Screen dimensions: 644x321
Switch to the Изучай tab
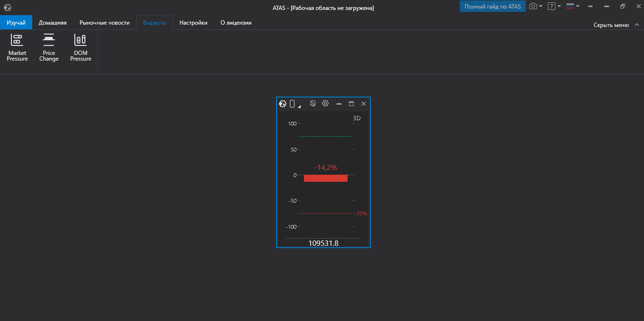[16, 22]
